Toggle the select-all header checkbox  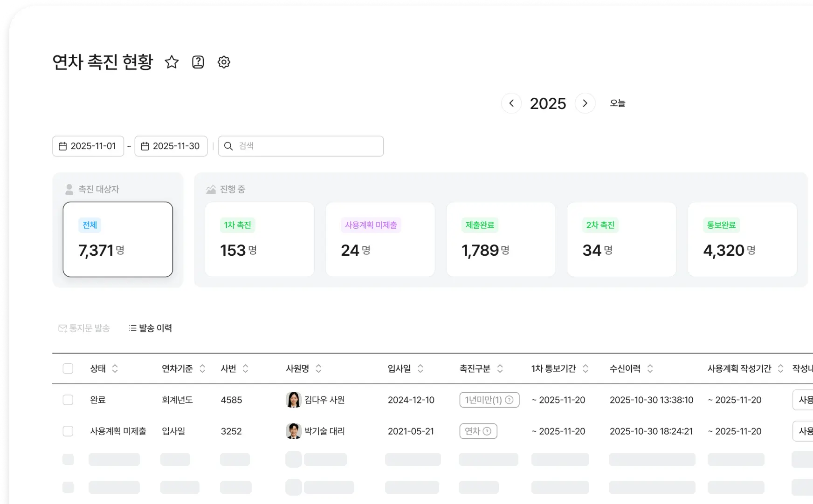(68, 368)
